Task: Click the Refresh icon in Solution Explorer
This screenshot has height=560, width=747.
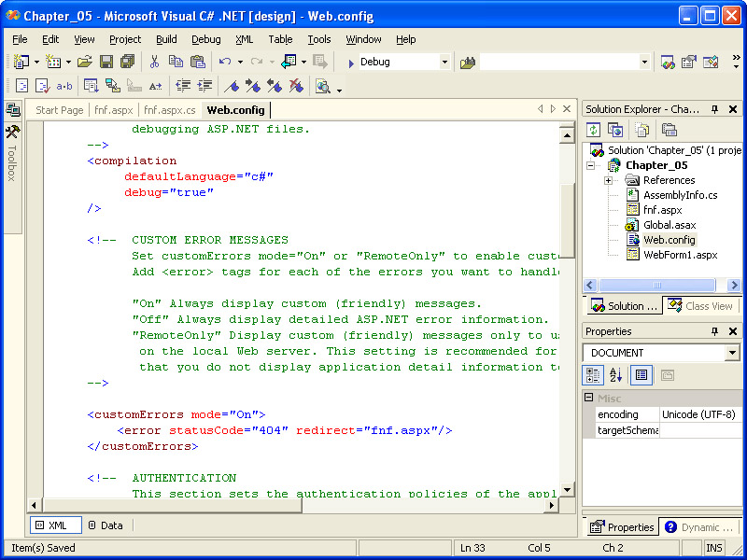Action: coord(593,130)
